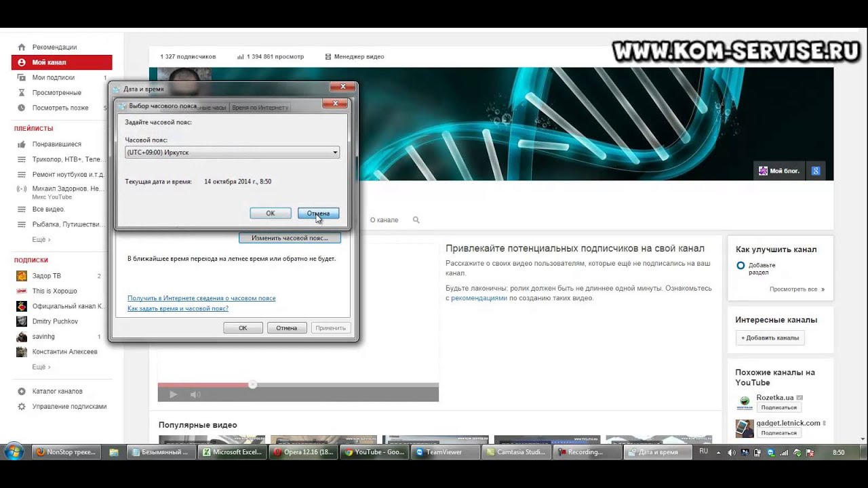This screenshot has width=868, height=488.
Task: Switch to the TeamViewer taskbar button
Action: click(444, 452)
